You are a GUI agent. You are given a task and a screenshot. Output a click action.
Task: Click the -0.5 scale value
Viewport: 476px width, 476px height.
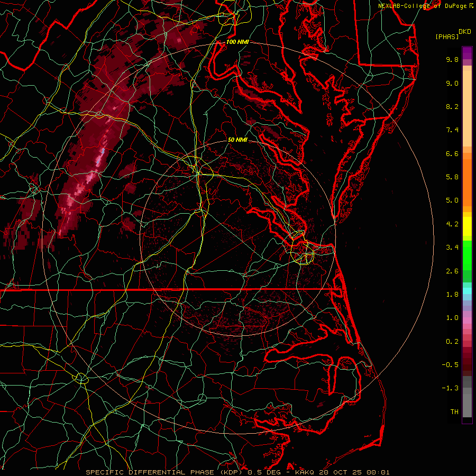pyautogui.click(x=450, y=365)
